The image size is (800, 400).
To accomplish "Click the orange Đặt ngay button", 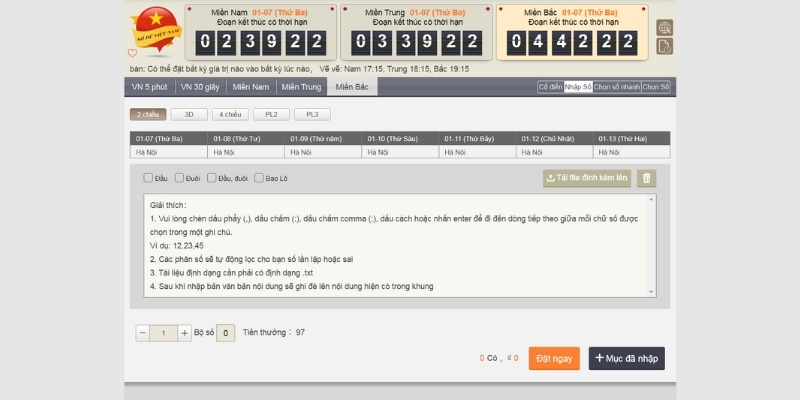I will pyautogui.click(x=554, y=358).
